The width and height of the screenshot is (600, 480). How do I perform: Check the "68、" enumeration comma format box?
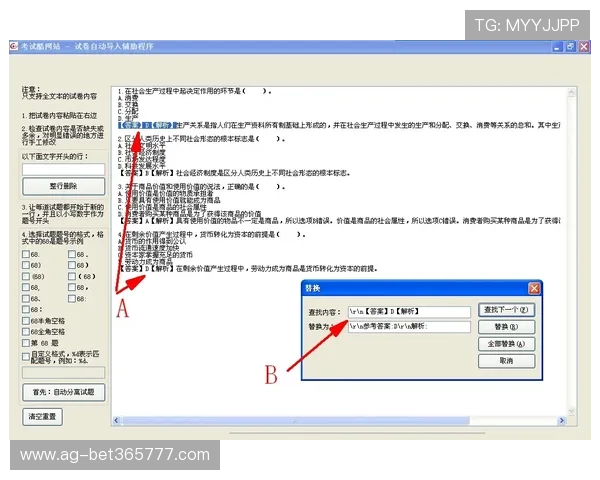pyautogui.click(x=26, y=298)
